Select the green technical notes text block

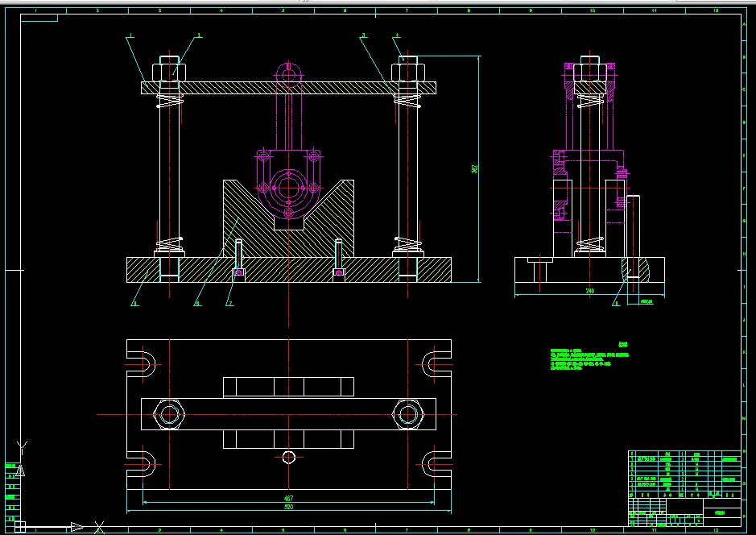(589, 358)
